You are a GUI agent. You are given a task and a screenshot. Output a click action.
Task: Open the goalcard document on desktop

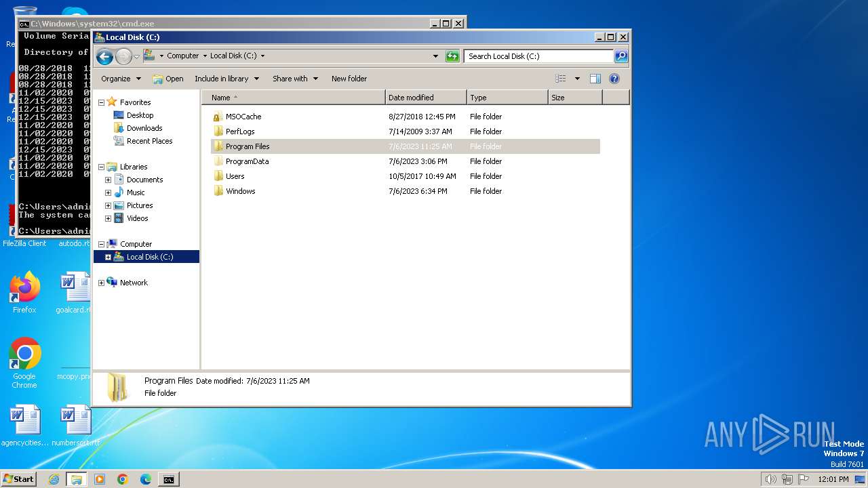[74, 293]
